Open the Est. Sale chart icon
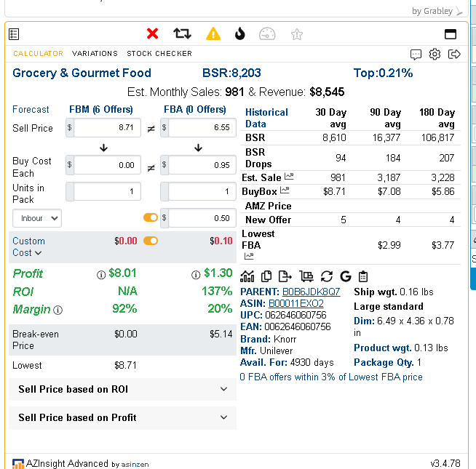Viewport: 476px width, 469px height. [289, 176]
